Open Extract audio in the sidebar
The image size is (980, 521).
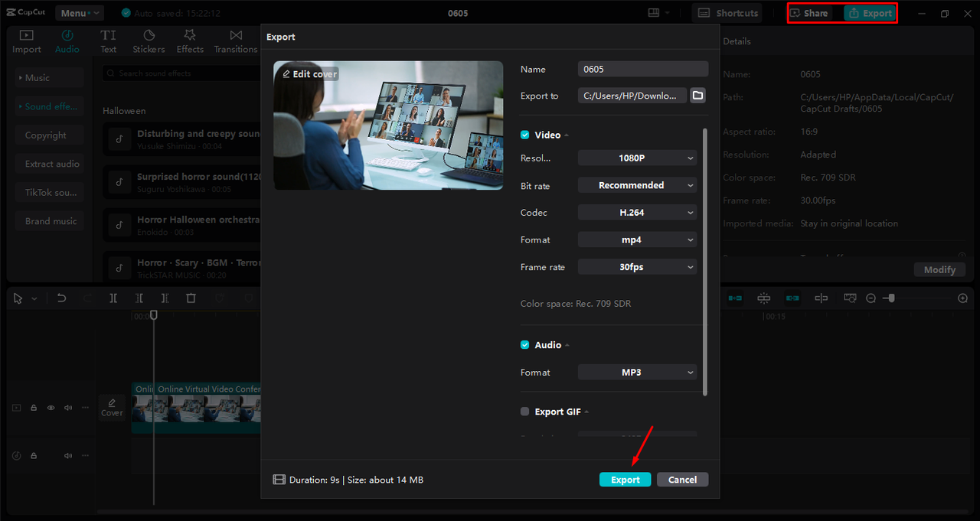tap(49, 164)
